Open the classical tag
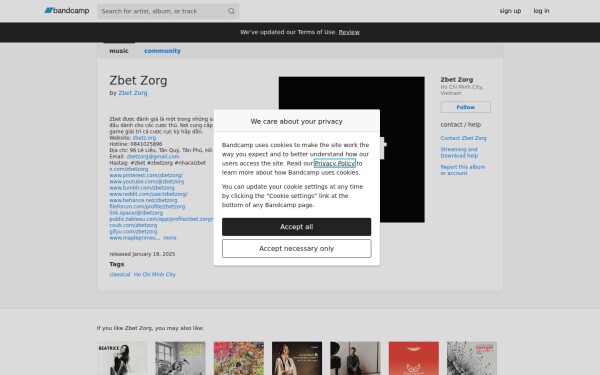600x375 pixels. point(119,274)
